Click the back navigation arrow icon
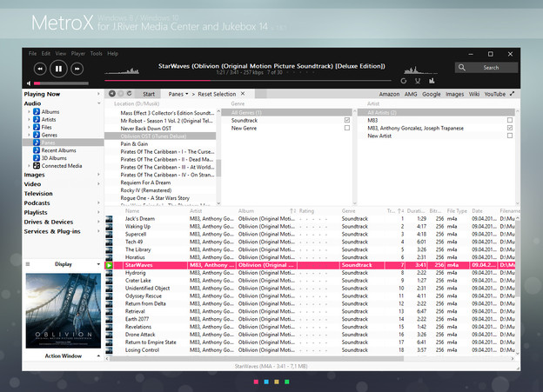The width and height of the screenshot is (543, 392). (112, 93)
